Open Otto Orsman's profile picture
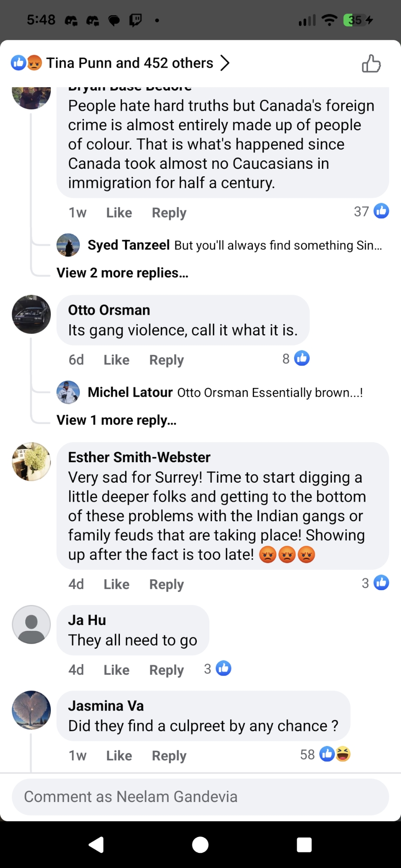Image resolution: width=401 pixels, height=868 pixels. tap(31, 314)
